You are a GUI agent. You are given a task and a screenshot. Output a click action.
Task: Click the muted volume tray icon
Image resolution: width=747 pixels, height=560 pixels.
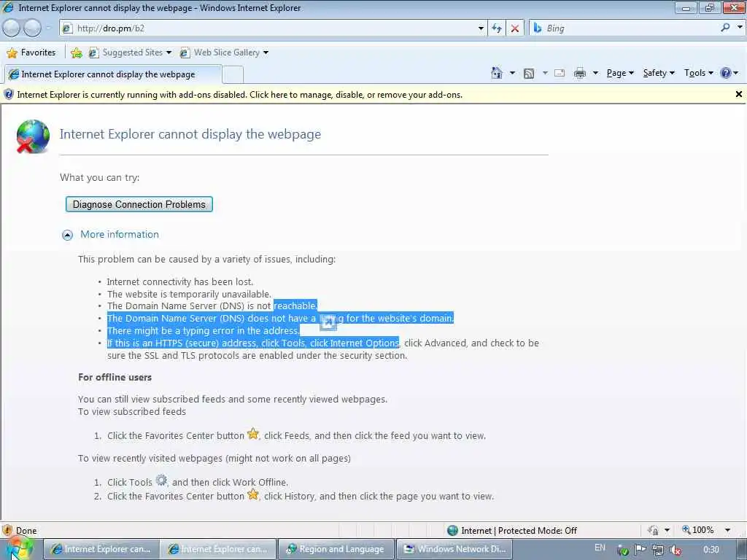pos(675,550)
